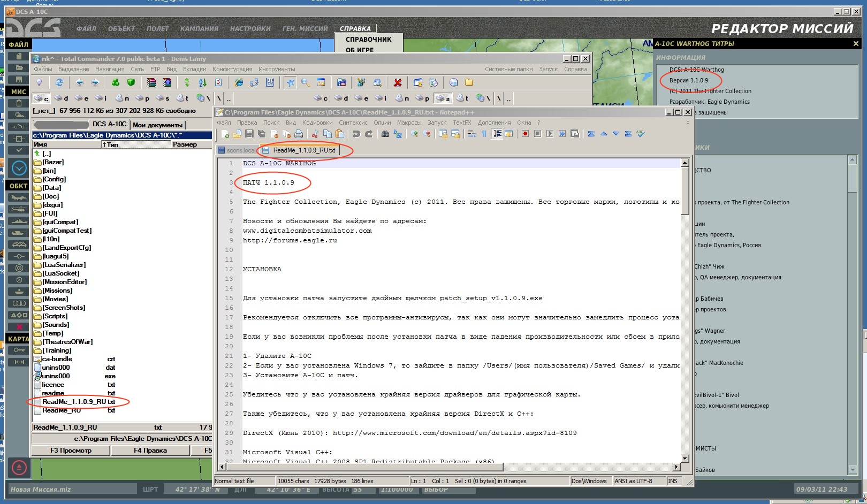The image size is (867, 504).
Task: Click Save icon in Notepad++ toolbar
Action: point(249,134)
